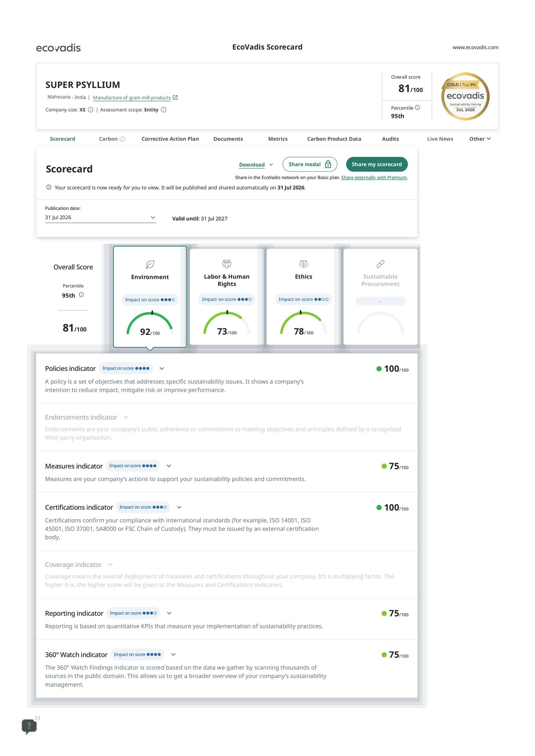Click the Ethics 78/100 gauge arc
The height and width of the screenshot is (756, 535).
303,322
